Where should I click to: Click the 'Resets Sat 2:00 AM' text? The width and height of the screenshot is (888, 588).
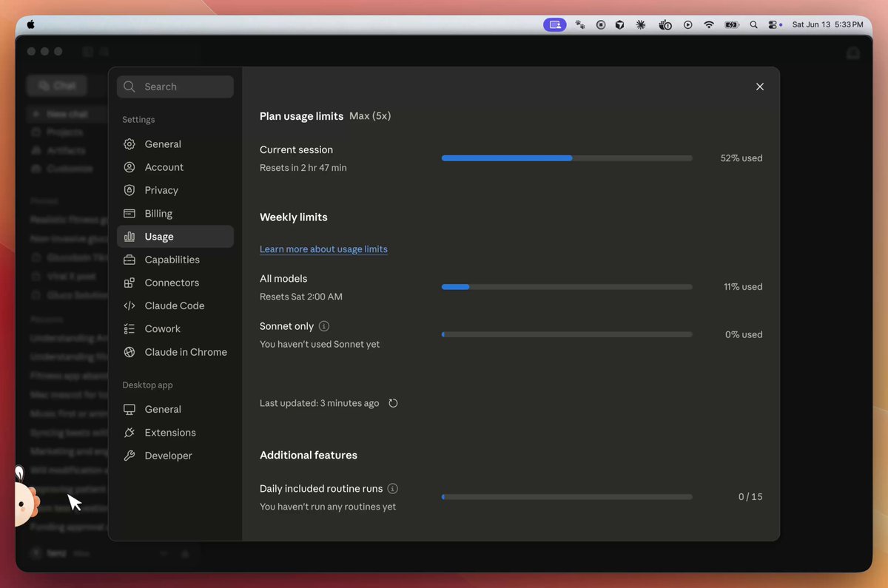tap(301, 297)
